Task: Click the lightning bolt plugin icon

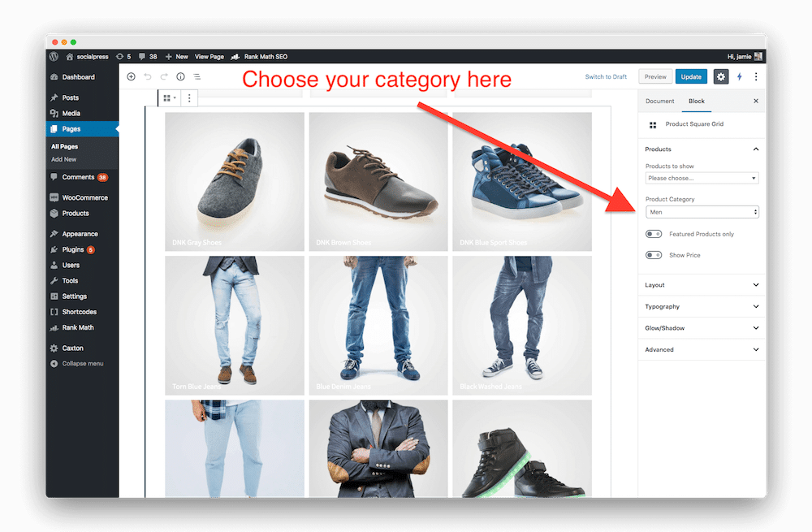Action: (740, 76)
